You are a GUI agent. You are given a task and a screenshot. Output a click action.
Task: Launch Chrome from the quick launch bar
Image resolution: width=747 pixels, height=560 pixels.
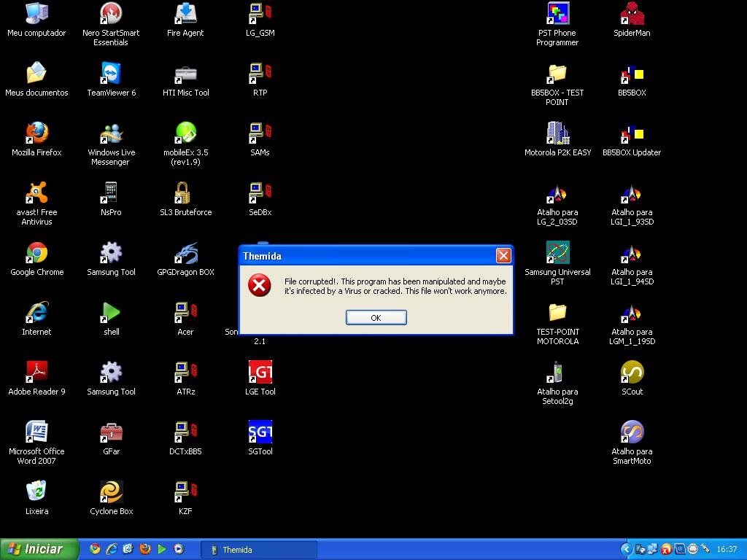coord(95,549)
